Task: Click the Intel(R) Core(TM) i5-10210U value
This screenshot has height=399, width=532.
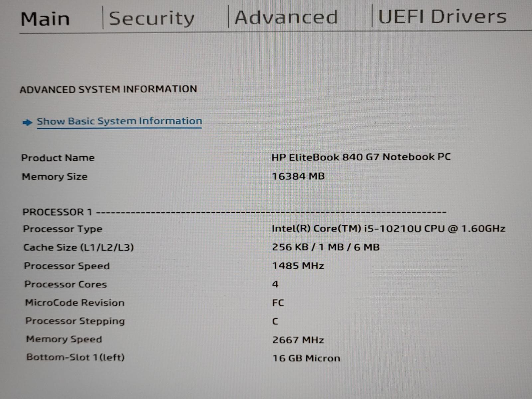Action: click(388, 228)
